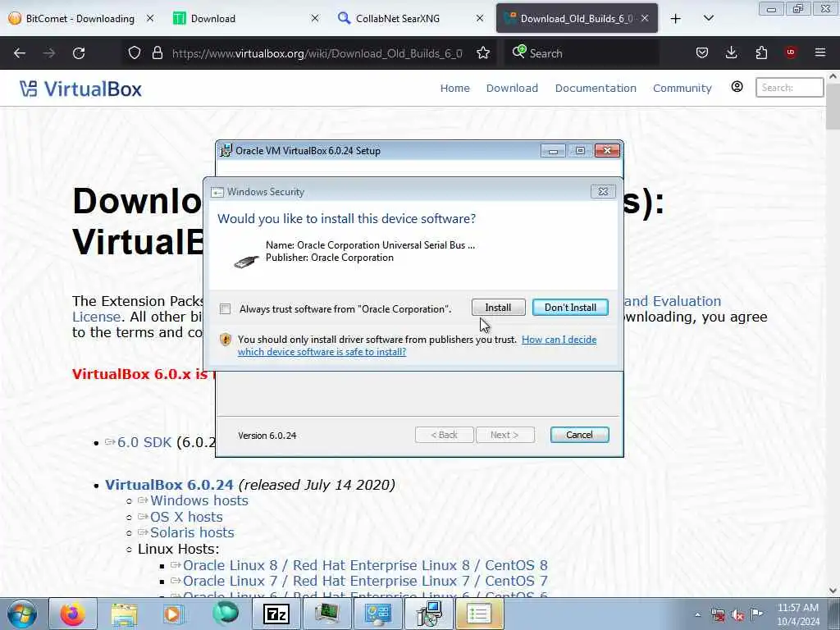Screen dimensions: 840x630
Task: Switch to the CollabNet SearXNG tab
Action: (x=410, y=18)
